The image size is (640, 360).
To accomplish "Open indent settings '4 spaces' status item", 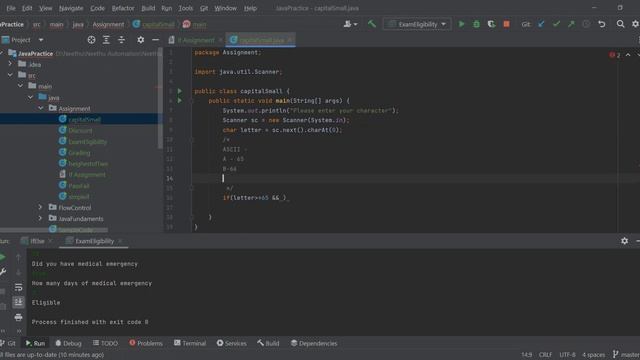I will (x=593, y=355).
